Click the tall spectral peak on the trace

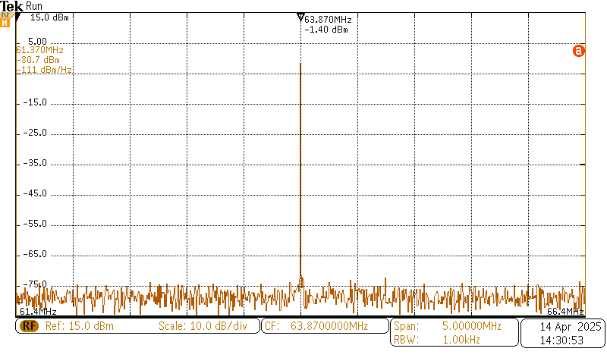coord(300,152)
